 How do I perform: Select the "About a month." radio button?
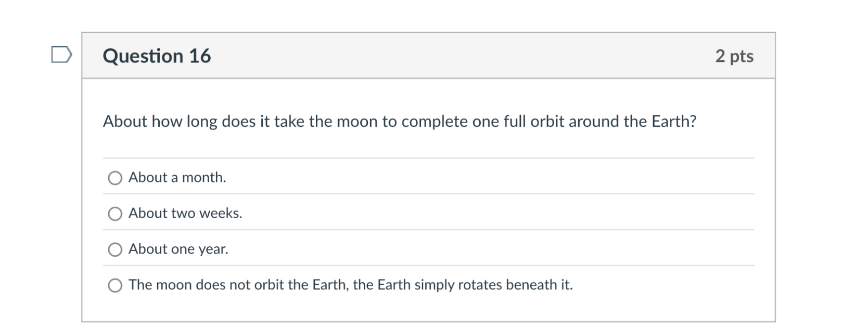115,178
